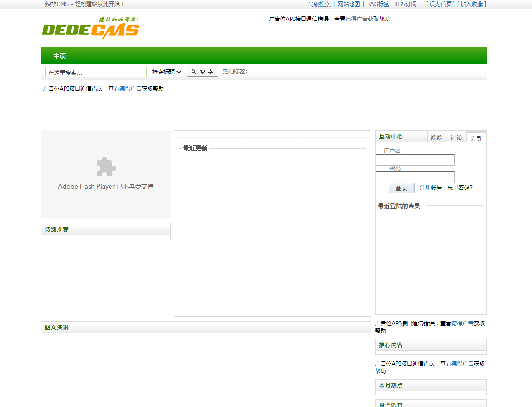Click the Adobe Flash puzzle icon
This screenshot has height=407, width=532.
click(x=105, y=166)
